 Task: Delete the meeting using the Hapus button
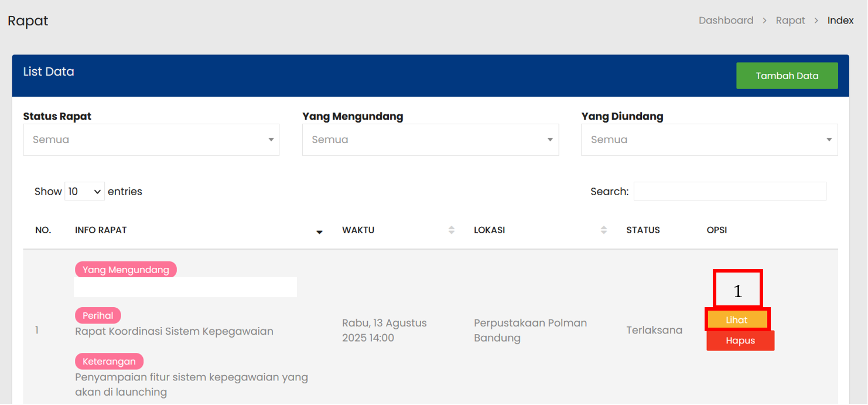740,341
